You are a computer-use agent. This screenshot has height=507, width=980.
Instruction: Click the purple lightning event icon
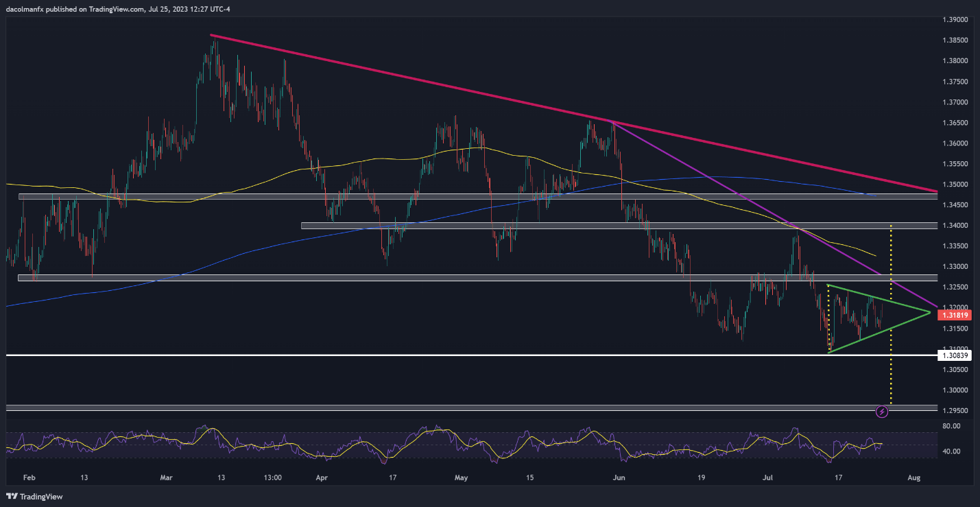point(883,412)
